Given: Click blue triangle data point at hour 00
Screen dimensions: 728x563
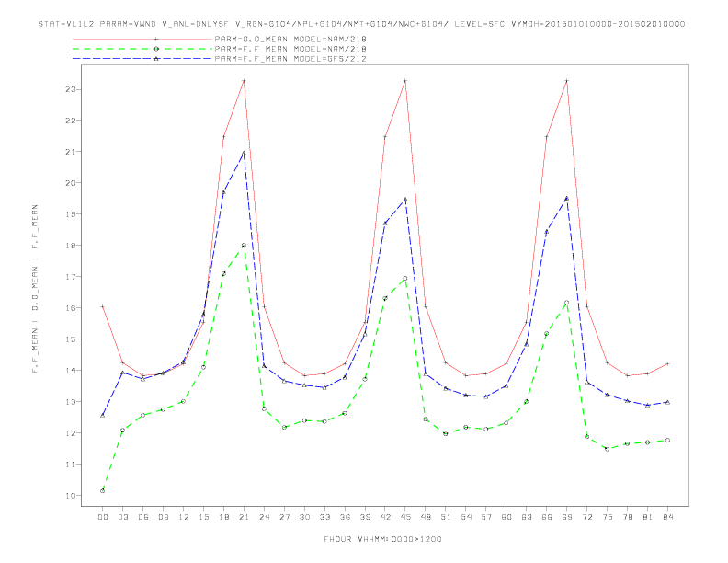Looking at the screenshot, I should [103, 415].
